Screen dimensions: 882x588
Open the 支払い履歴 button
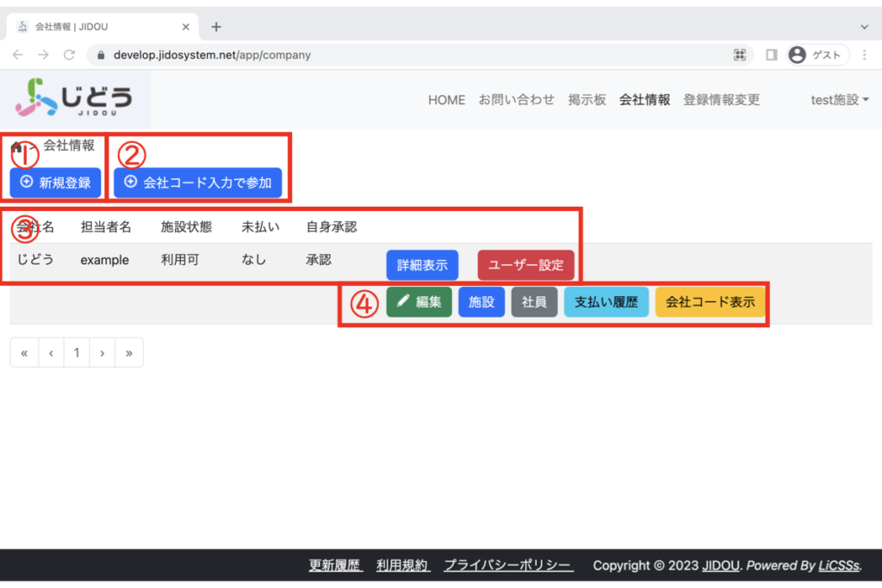(606, 302)
